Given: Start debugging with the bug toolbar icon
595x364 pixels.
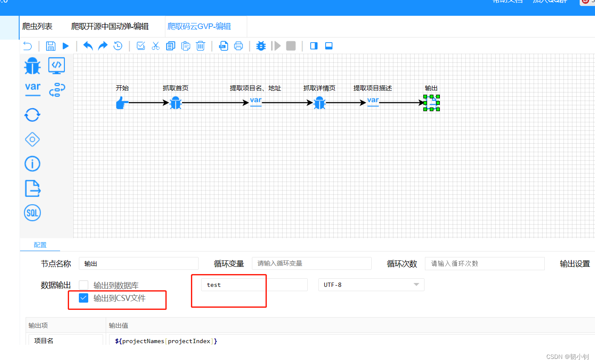Looking at the screenshot, I should 261,46.
